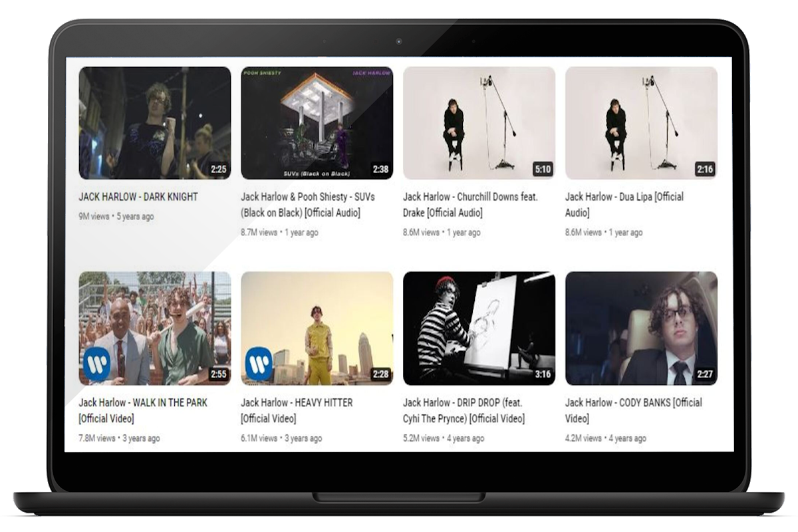Click the '8.7M views • 1 year ago' text

coord(279,233)
